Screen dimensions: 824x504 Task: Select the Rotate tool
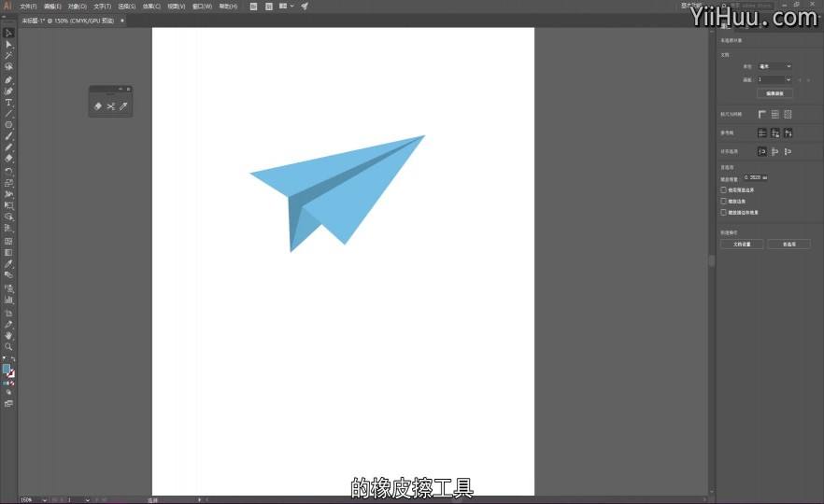[8, 171]
